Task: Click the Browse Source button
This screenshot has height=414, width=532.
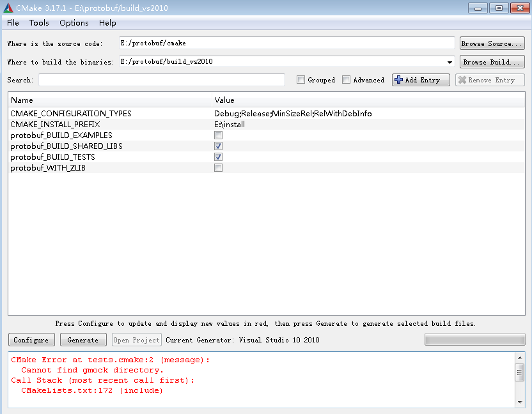Action: click(x=492, y=43)
